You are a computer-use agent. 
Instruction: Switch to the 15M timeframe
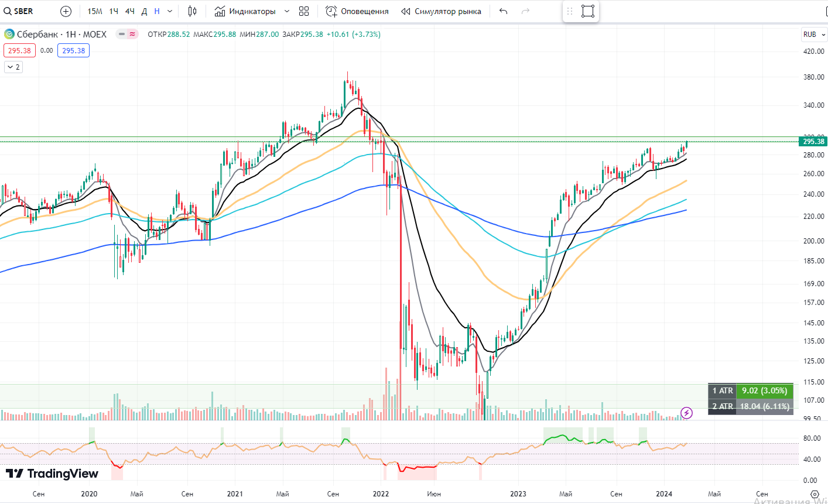tap(95, 11)
